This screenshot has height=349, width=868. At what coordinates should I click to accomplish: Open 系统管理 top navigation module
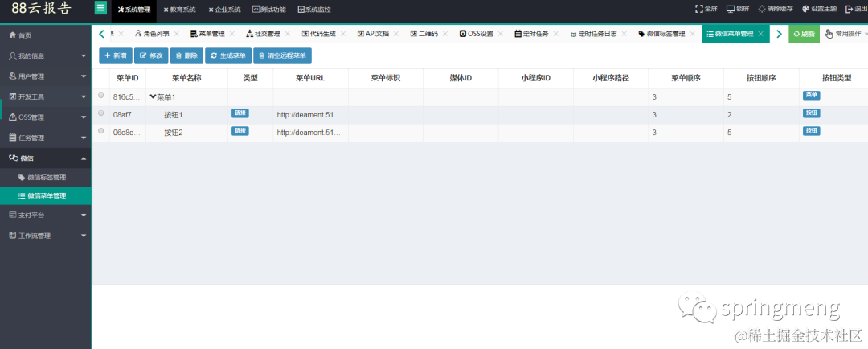pyautogui.click(x=134, y=10)
